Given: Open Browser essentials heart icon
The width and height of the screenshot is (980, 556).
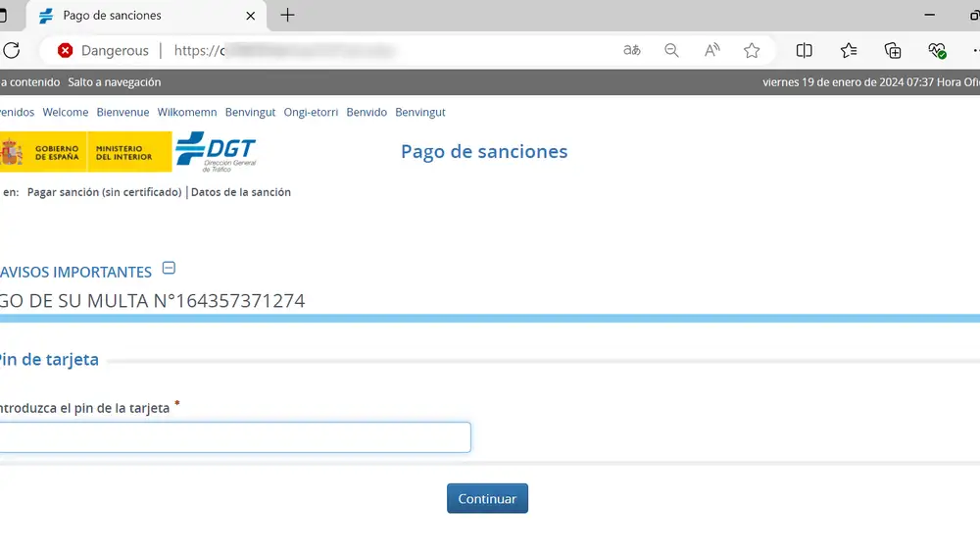Looking at the screenshot, I should pos(937,50).
